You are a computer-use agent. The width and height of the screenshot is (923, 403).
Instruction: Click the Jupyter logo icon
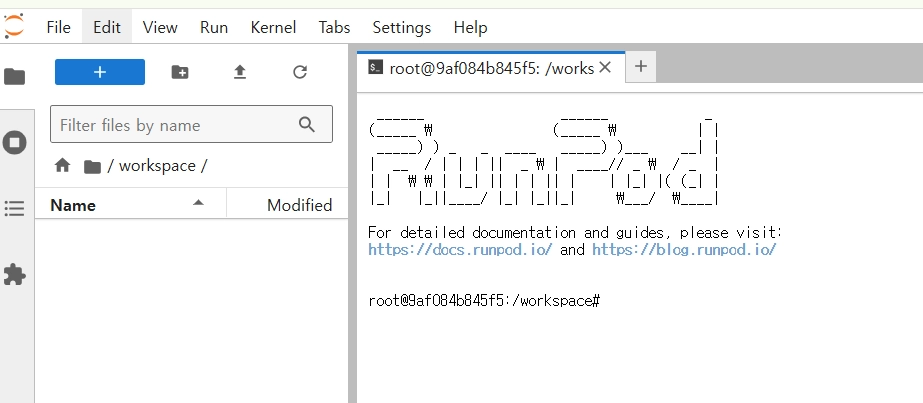point(13,26)
